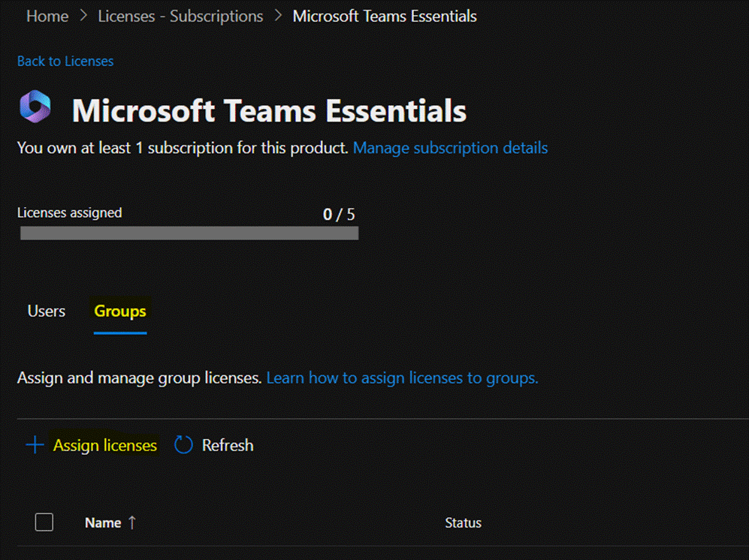Go to Home in the breadcrumb
The height and width of the screenshot is (560, 749).
[x=47, y=17]
